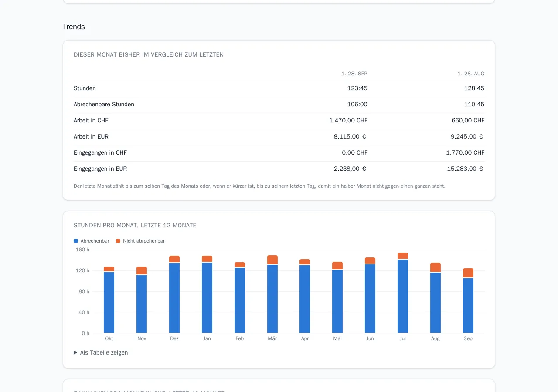Click the orange non-billable segment for Mär

272,260
